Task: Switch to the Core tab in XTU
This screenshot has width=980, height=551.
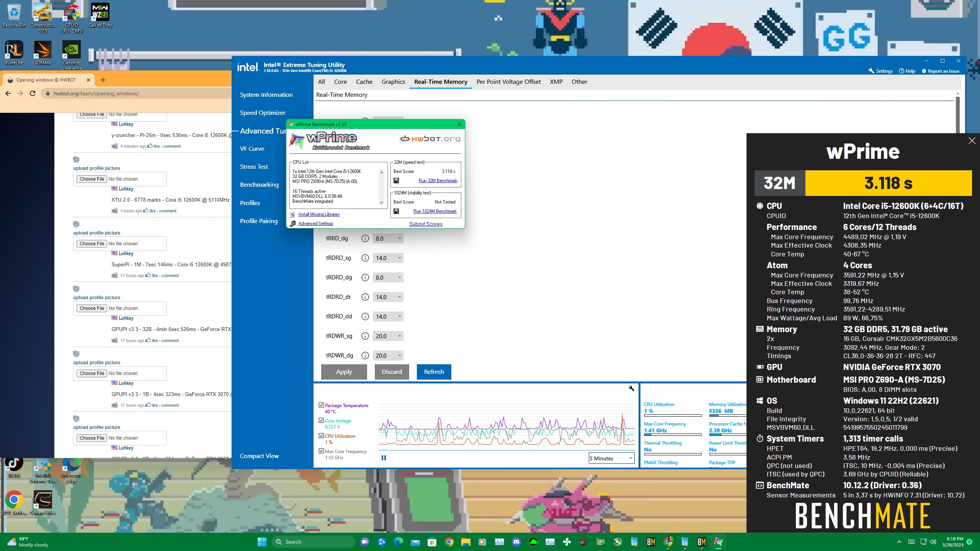Action: 340,82
